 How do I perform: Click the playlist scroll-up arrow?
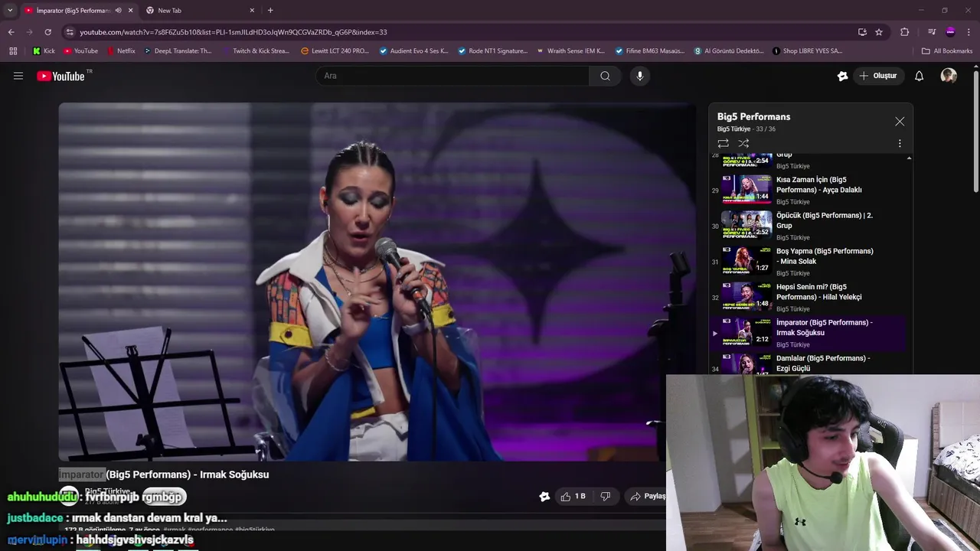click(x=909, y=158)
